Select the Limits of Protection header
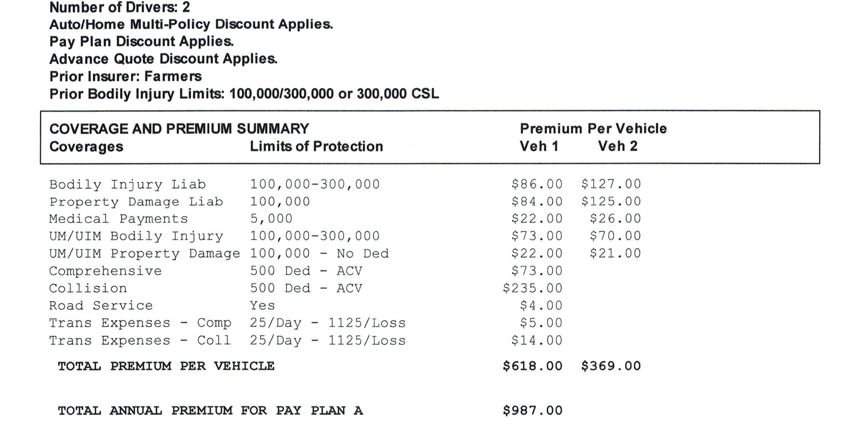The image size is (868, 437). click(x=316, y=146)
